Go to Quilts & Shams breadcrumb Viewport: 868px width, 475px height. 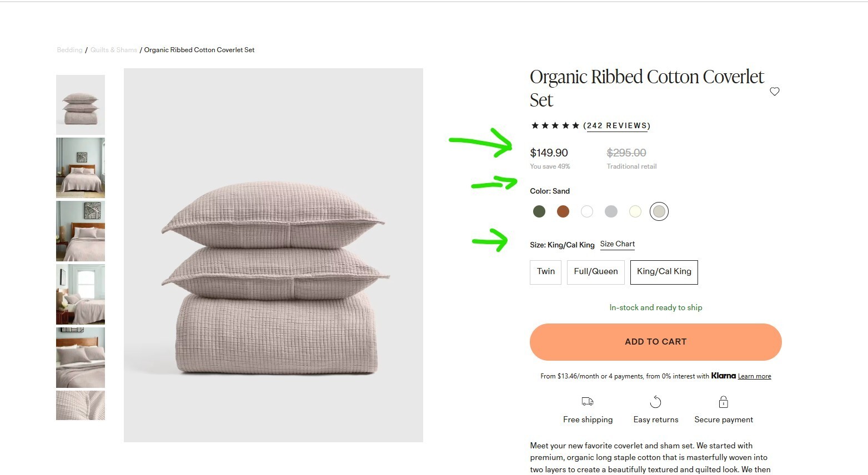click(114, 50)
